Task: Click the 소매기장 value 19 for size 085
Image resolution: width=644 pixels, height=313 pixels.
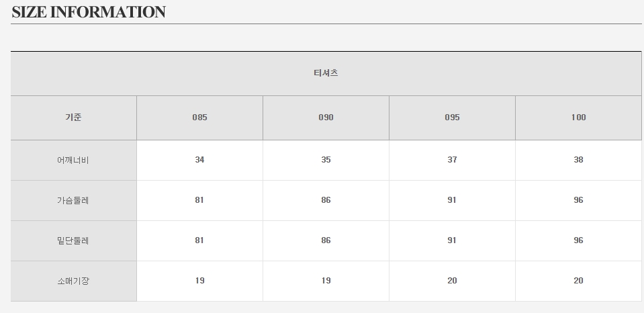Action: click(x=199, y=281)
